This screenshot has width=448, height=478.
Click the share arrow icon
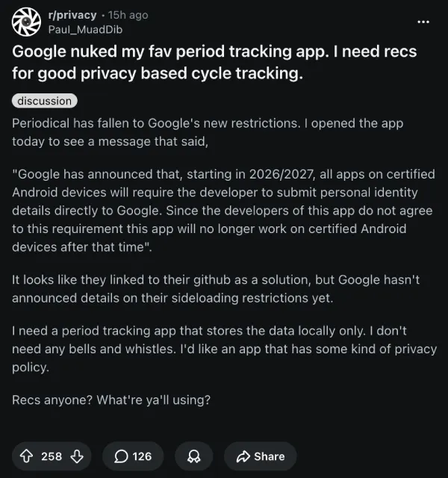[x=242, y=456]
